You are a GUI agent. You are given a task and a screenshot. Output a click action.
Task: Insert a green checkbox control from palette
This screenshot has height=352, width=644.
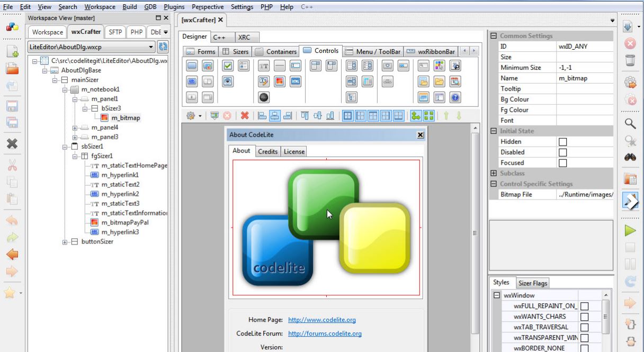pos(228,66)
